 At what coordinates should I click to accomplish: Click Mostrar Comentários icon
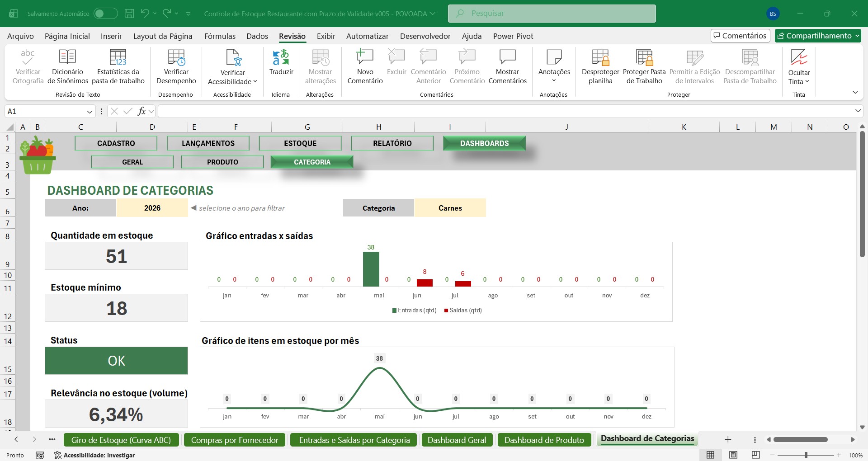[507, 57]
